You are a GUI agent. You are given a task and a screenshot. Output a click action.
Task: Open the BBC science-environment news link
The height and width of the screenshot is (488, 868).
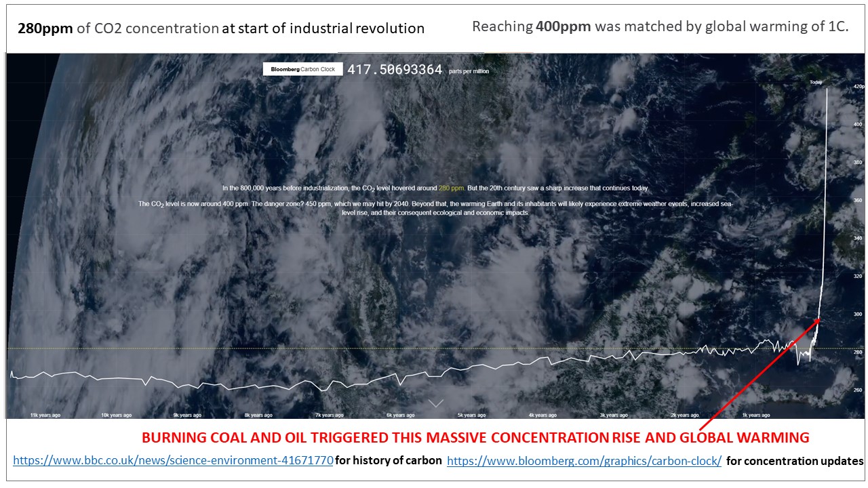coord(173,461)
